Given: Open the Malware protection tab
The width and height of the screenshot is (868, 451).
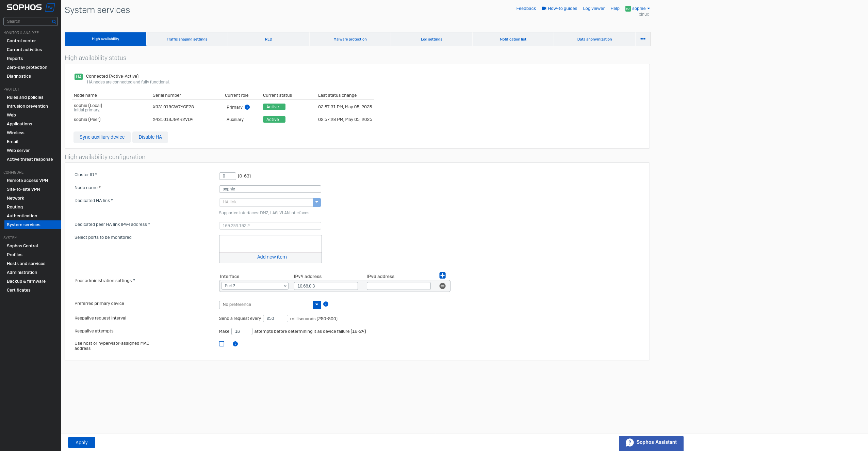Looking at the screenshot, I should tap(350, 39).
